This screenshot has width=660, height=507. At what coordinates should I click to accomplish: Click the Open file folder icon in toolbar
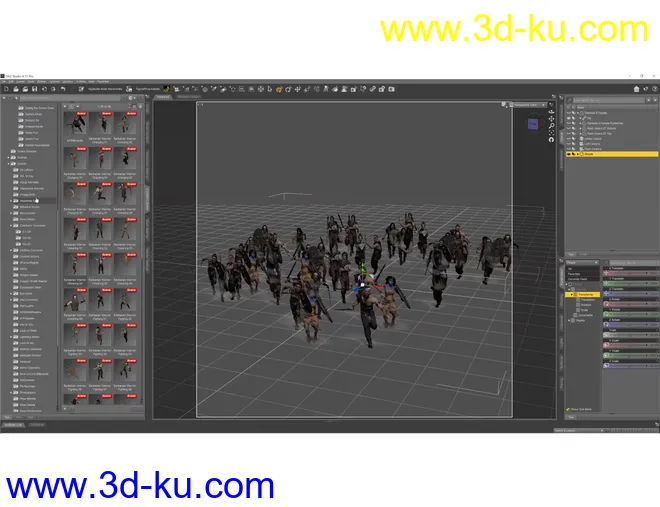17,88
